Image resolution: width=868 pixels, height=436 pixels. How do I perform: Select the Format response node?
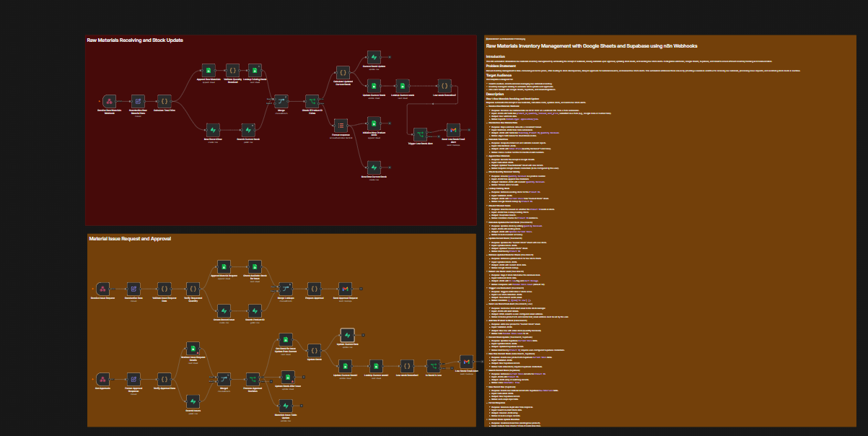(x=341, y=124)
